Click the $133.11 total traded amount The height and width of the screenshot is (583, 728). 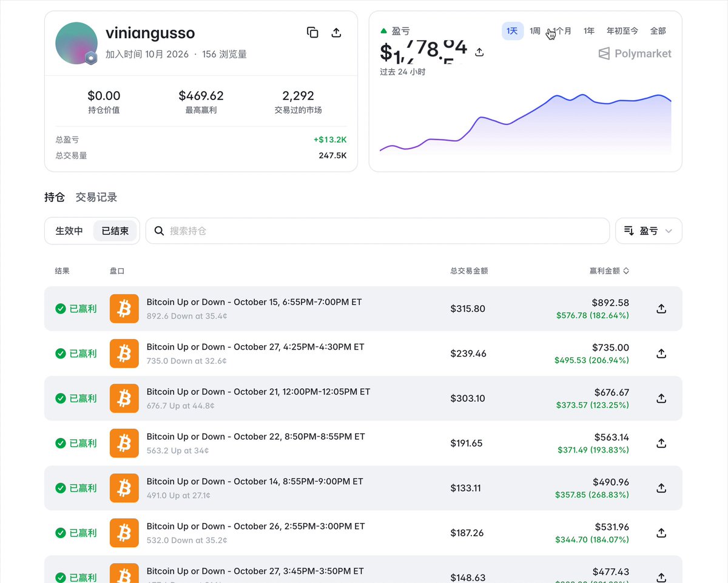point(465,488)
